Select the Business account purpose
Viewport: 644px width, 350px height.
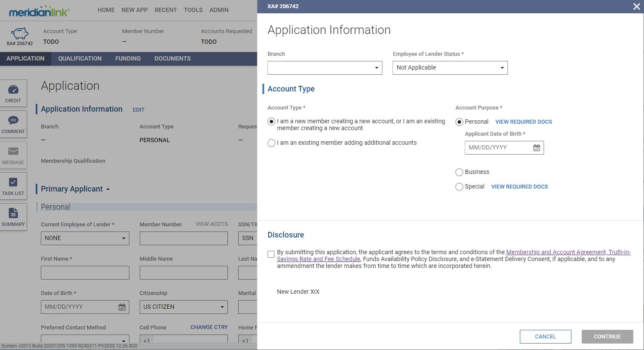click(x=459, y=172)
